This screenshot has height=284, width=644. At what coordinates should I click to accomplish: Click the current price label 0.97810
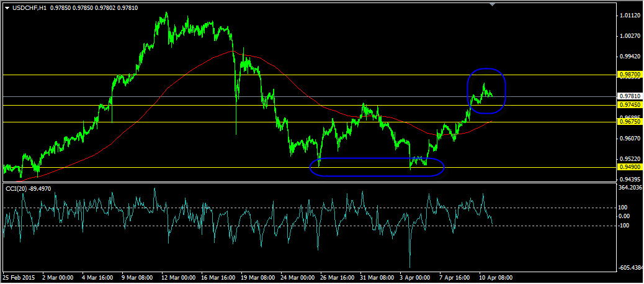[x=629, y=97]
